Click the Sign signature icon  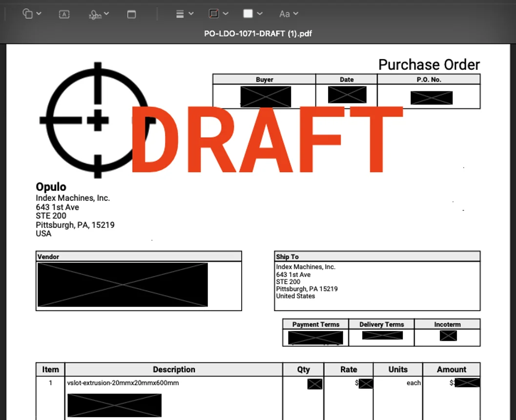95,15
